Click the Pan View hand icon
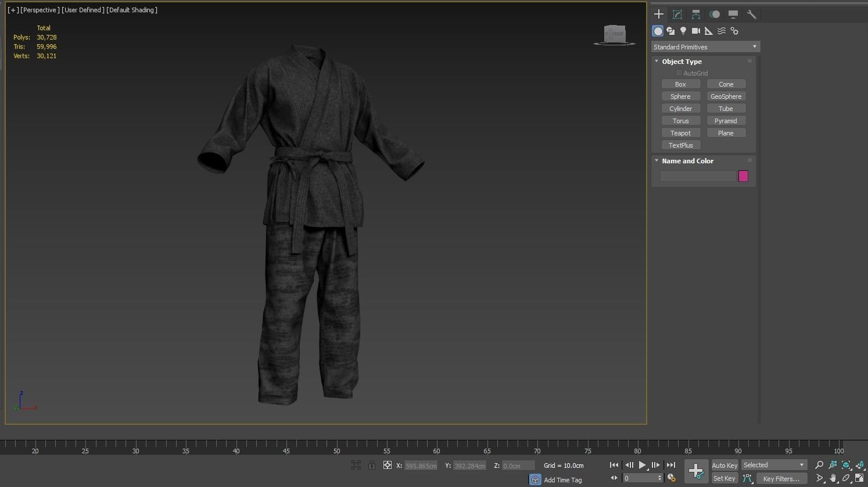Viewport: 868px width, 487px height. point(833,478)
